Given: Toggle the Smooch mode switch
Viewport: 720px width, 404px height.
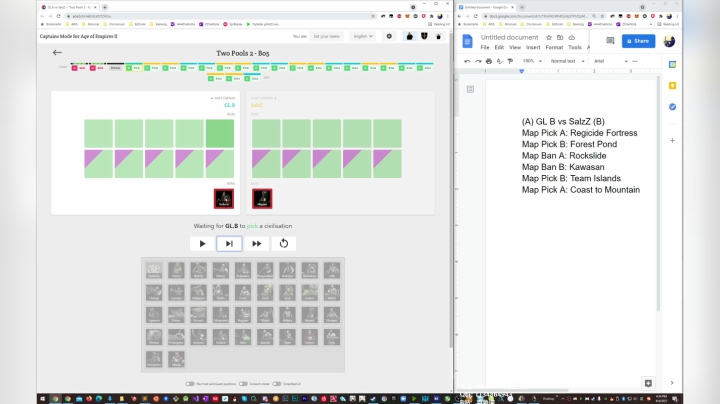Looking at the screenshot, I should (243, 384).
